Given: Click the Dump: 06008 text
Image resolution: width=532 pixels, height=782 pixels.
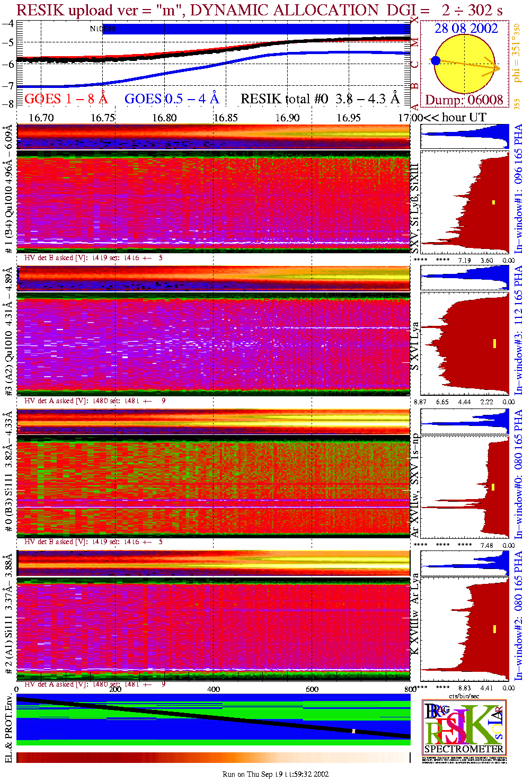Looking at the screenshot, I should [x=464, y=100].
